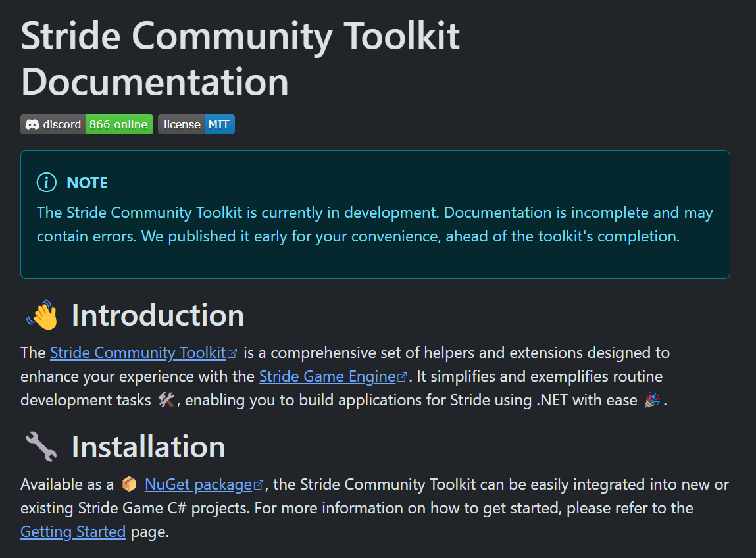Click the 866 online Discord badge
This screenshot has height=558, width=756.
click(119, 124)
